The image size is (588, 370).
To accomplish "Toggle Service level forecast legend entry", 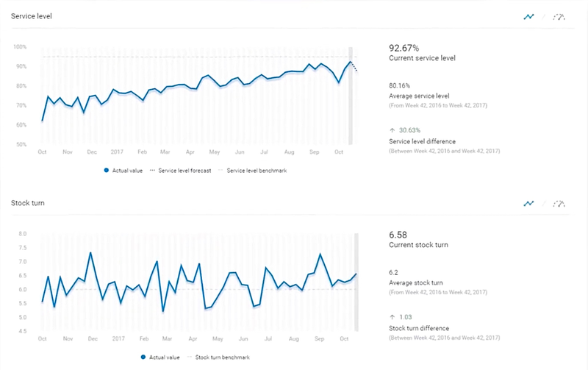I will coord(180,171).
